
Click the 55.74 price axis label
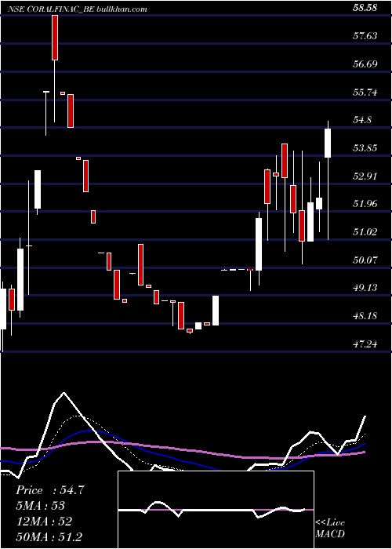pyautogui.click(x=365, y=92)
